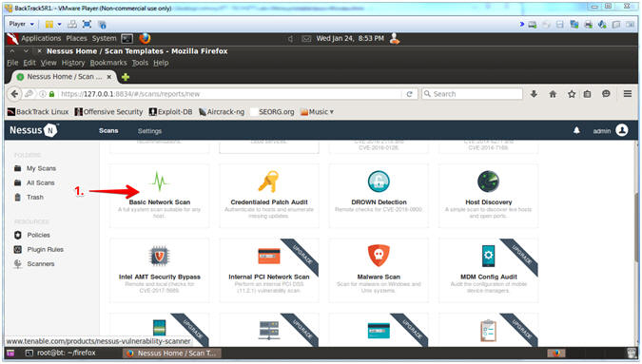The height and width of the screenshot is (364, 642).
Task: Open the mail envelope panel icon
Action: click(306, 39)
